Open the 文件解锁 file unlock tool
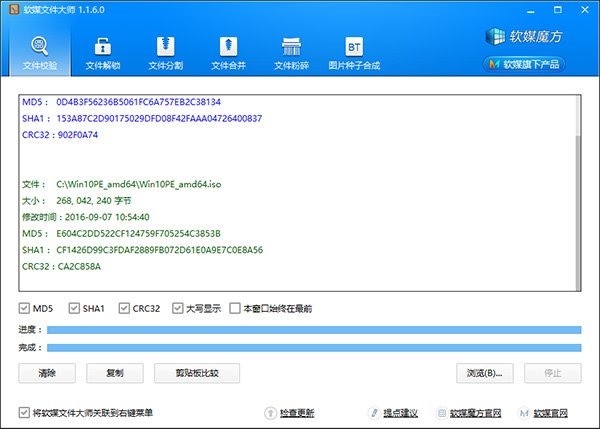This screenshot has height=429, width=600. click(x=103, y=53)
